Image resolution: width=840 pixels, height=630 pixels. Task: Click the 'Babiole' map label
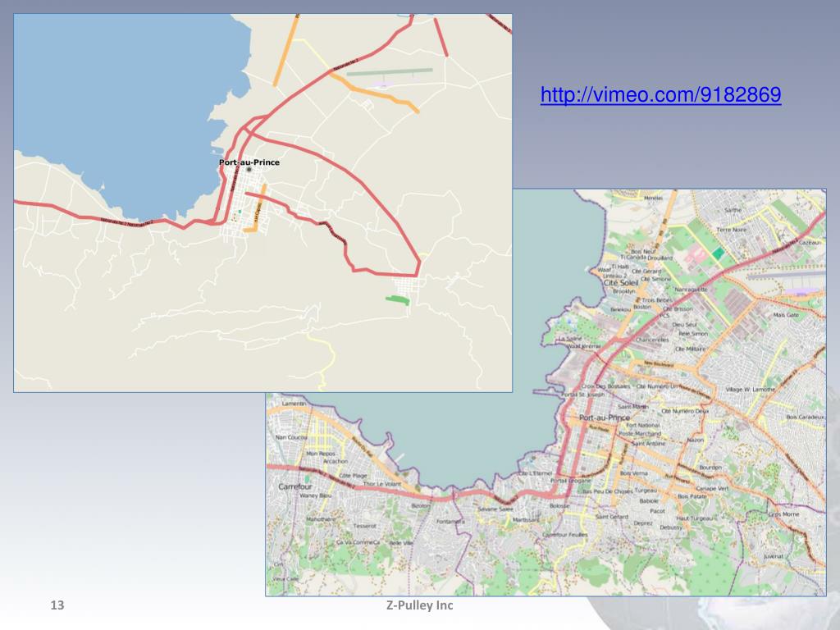649,501
